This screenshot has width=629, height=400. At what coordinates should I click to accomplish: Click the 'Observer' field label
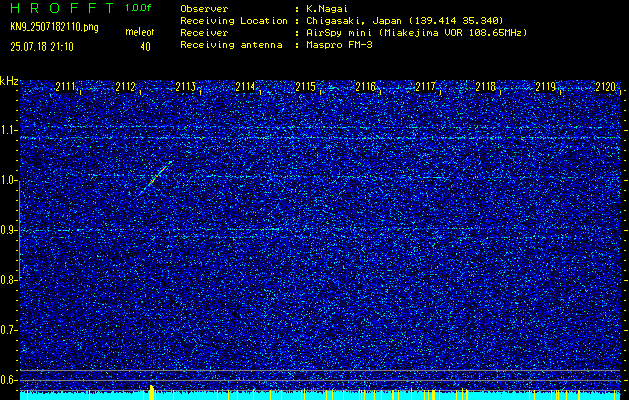coord(204,8)
